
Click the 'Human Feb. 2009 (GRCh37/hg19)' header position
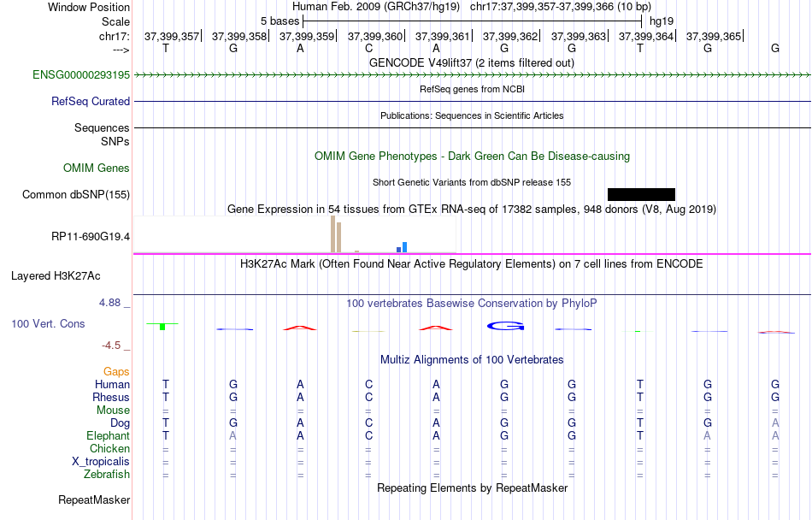(376, 7)
